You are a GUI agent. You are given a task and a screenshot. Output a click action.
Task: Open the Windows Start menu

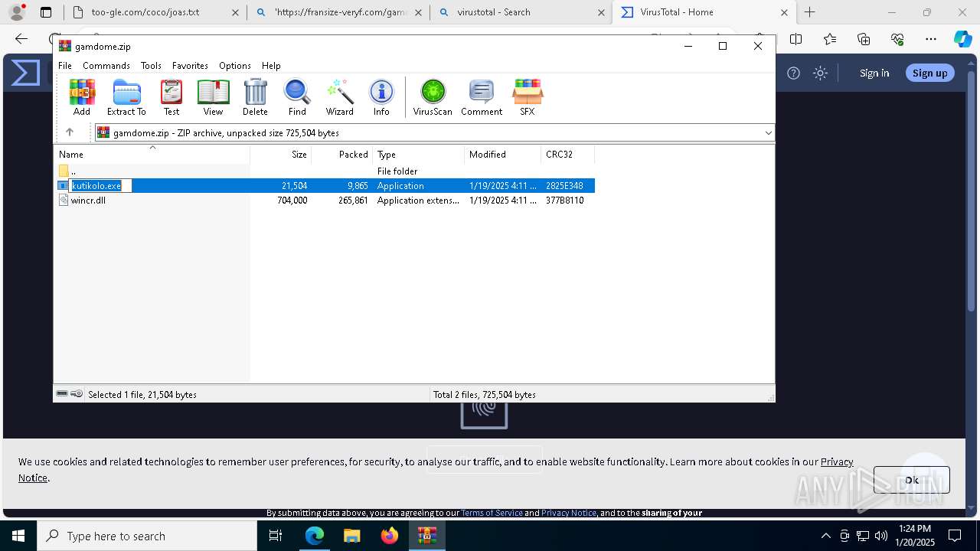coord(18,536)
